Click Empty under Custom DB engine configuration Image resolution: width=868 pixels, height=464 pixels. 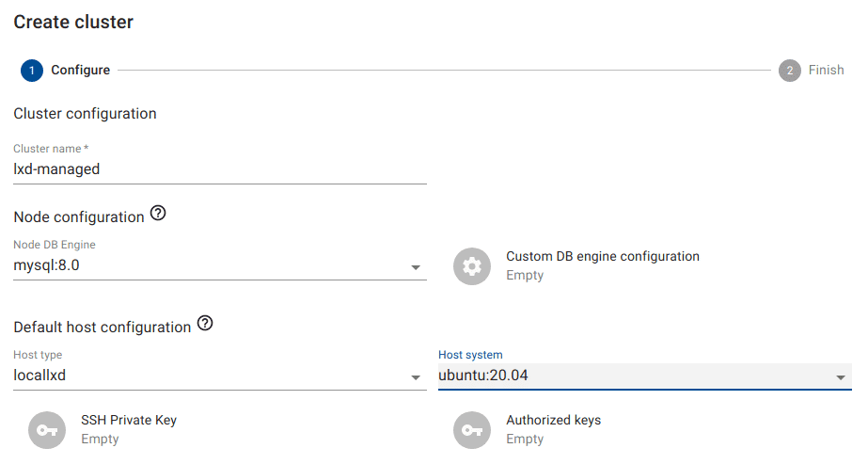pos(525,276)
